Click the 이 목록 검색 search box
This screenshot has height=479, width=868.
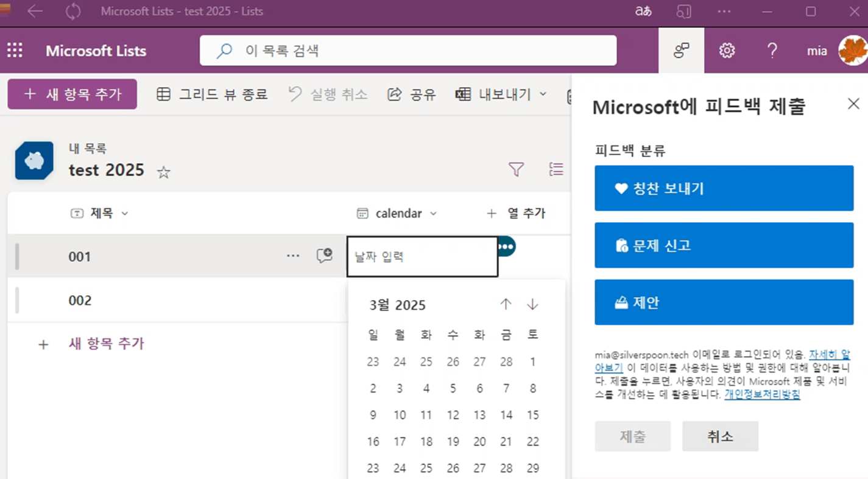pyautogui.click(x=408, y=51)
